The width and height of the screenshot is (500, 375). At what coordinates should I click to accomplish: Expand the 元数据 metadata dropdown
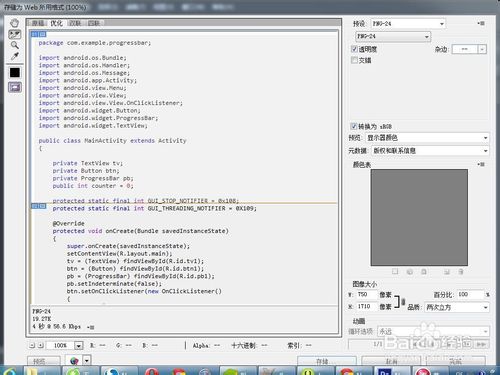pos(430,151)
